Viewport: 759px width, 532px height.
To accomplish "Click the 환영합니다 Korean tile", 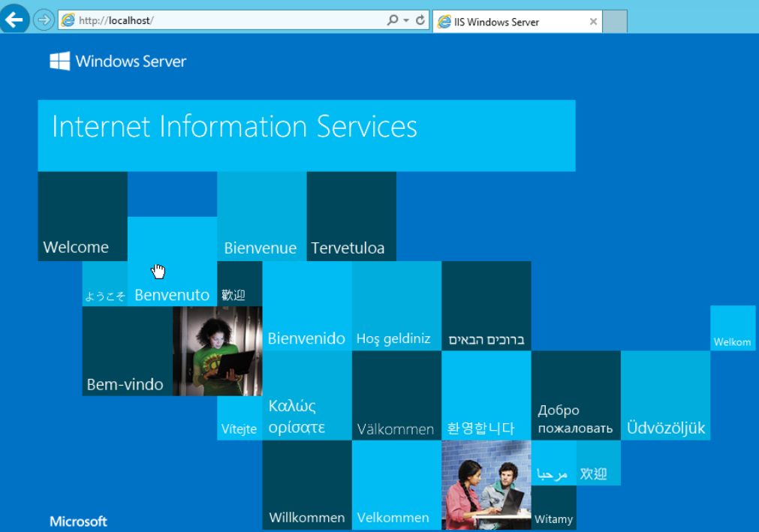I will 486,395.
